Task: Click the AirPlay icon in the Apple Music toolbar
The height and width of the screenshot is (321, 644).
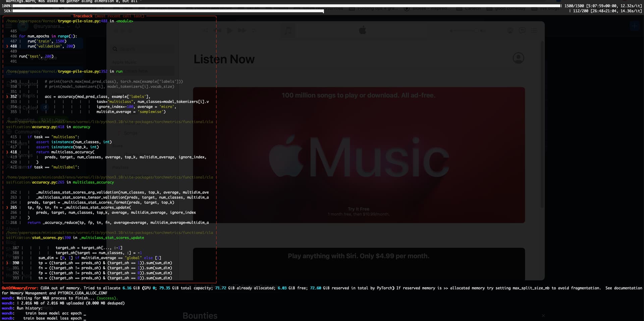Action: point(510,31)
